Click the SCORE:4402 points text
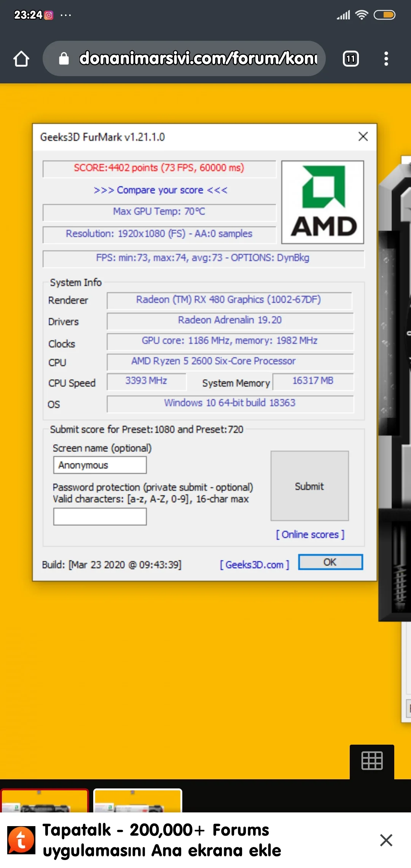 159,168
